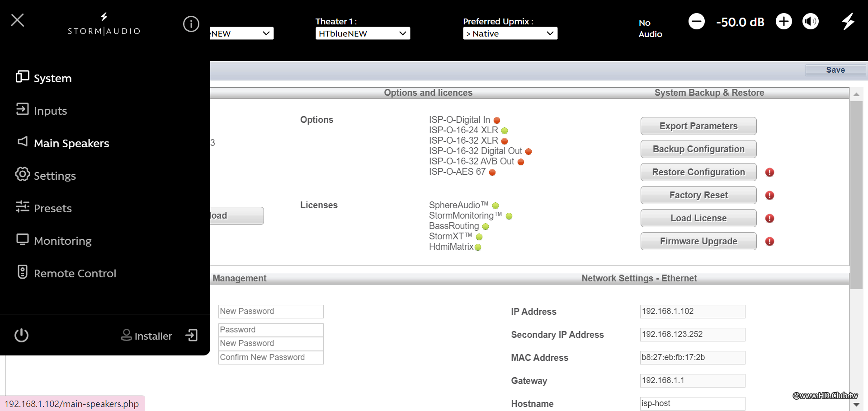Open Presets menu item

[x=53, y=208]
